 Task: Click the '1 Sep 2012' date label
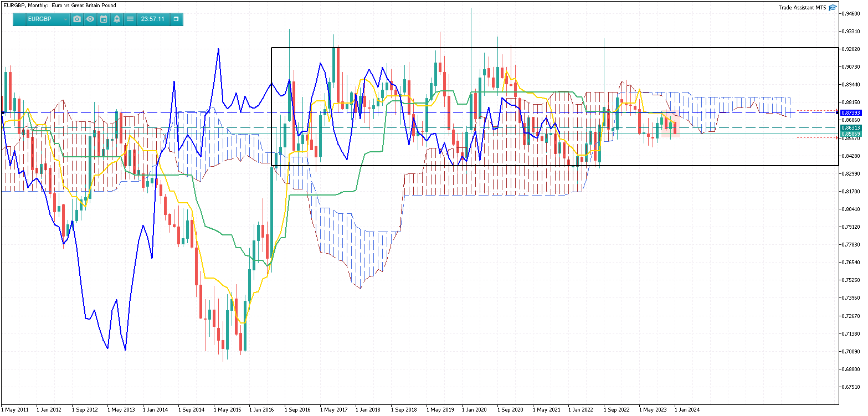click(x=85, y=410)
